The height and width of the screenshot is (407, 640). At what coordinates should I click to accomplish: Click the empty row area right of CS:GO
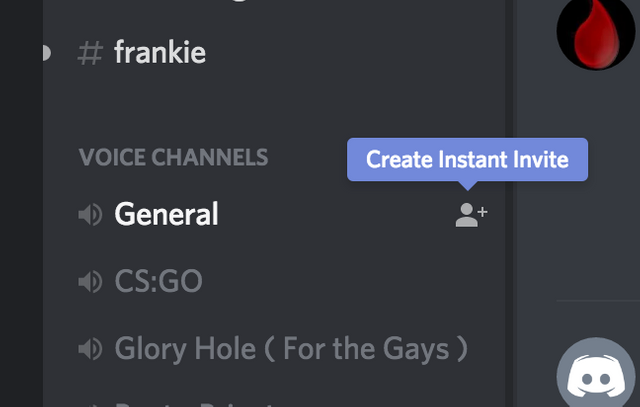click(x=350, y=282)
